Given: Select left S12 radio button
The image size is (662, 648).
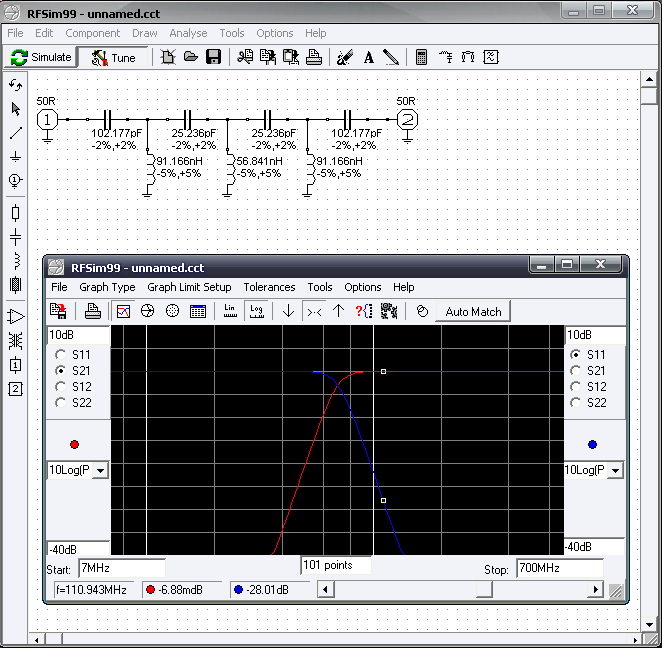Looking at the screenshot, I should pyautogui.click(x=61, y=387).
